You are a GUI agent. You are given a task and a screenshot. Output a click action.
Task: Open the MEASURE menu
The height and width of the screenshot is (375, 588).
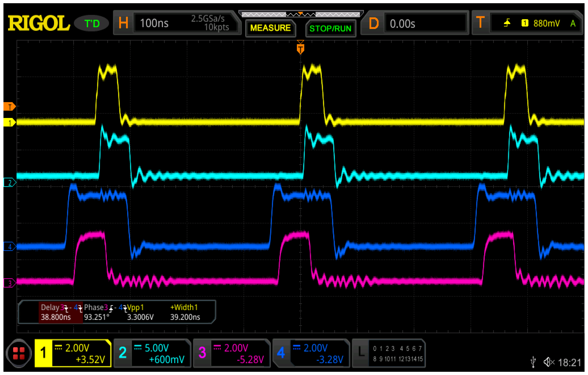pos(270,28)
